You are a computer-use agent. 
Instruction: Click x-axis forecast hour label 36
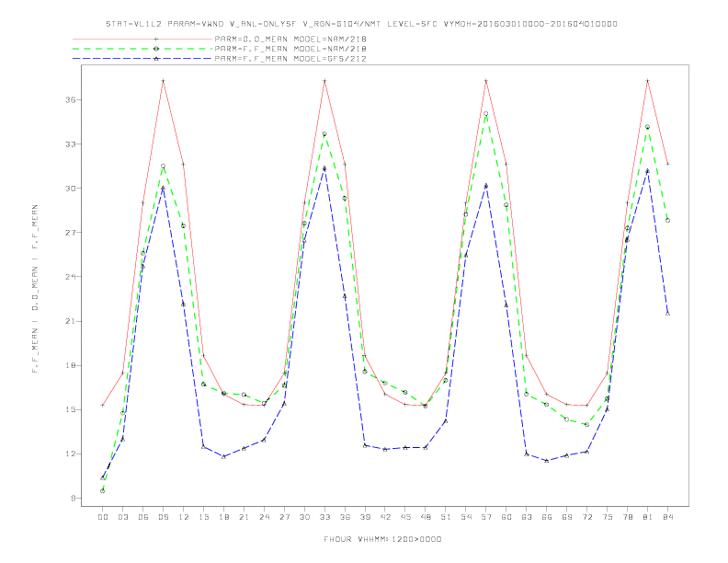(x=345, y=517)
